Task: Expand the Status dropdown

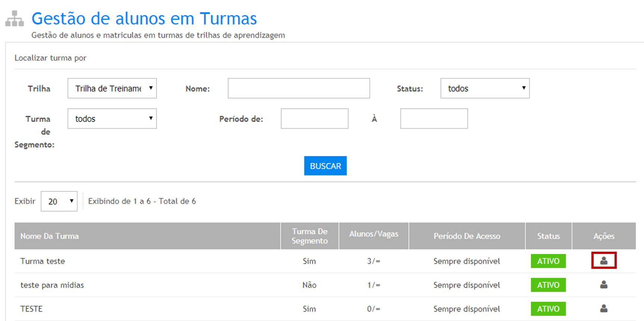Action: pyautogui.click(x=485, y=88)
